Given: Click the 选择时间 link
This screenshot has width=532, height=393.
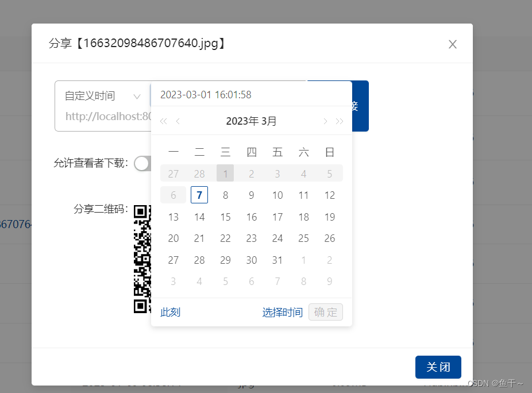Looking at the screenshot, I should tap(282, 312).
